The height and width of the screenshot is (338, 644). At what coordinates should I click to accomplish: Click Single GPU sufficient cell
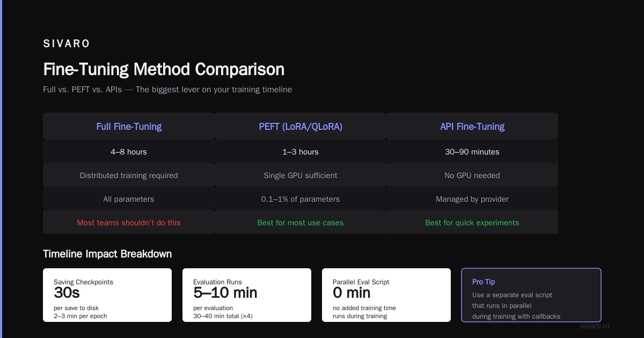coord(301,175)
